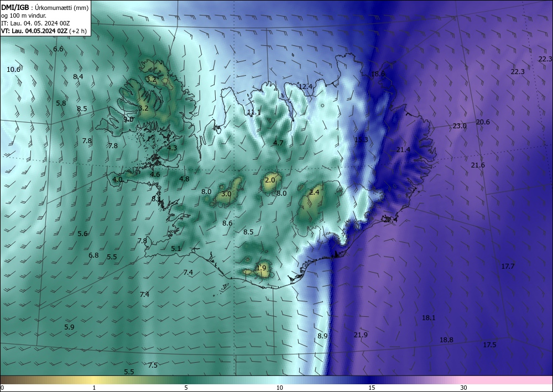Screen dimensions: 553x392
Task: Click the 11.1 value label
Action: tap(254, 112)
